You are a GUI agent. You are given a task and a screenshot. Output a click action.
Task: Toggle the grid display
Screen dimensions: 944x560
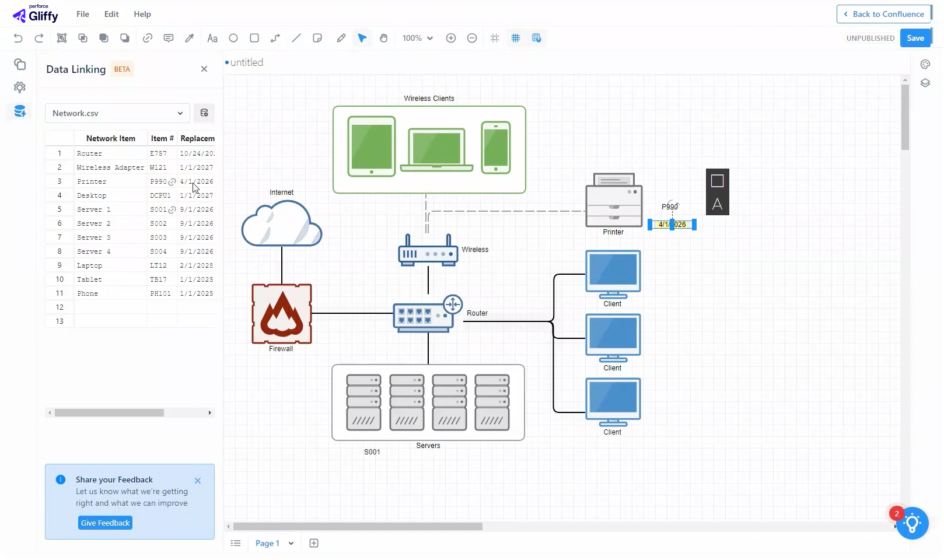(x=516, y=38)
